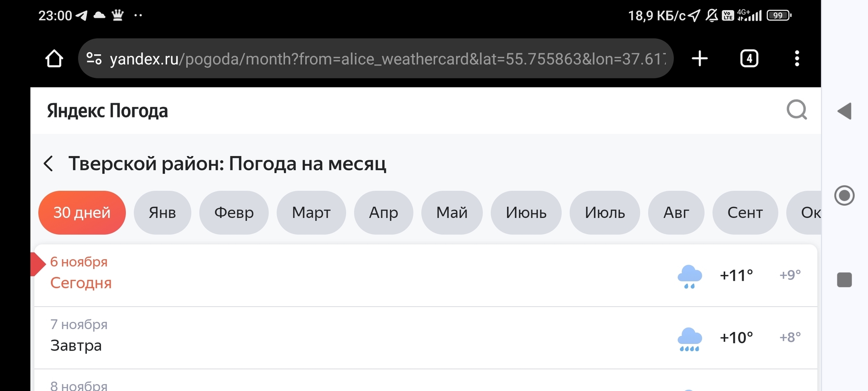Open today's 6 ноября forecast row

point(426,275)
